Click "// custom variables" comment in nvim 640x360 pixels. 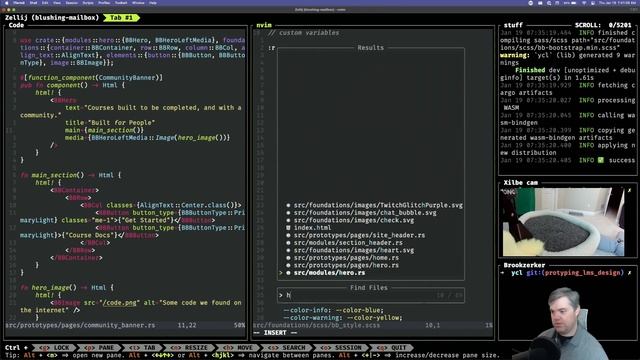304,33
